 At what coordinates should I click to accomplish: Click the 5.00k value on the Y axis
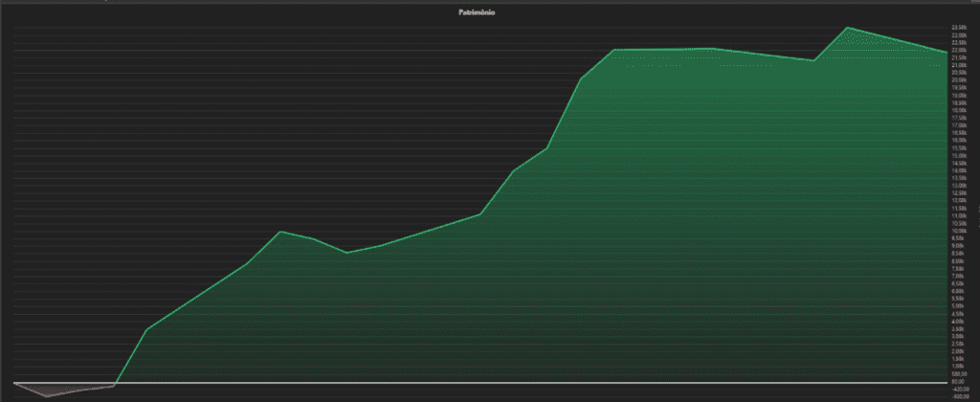(x=959, y=306)
